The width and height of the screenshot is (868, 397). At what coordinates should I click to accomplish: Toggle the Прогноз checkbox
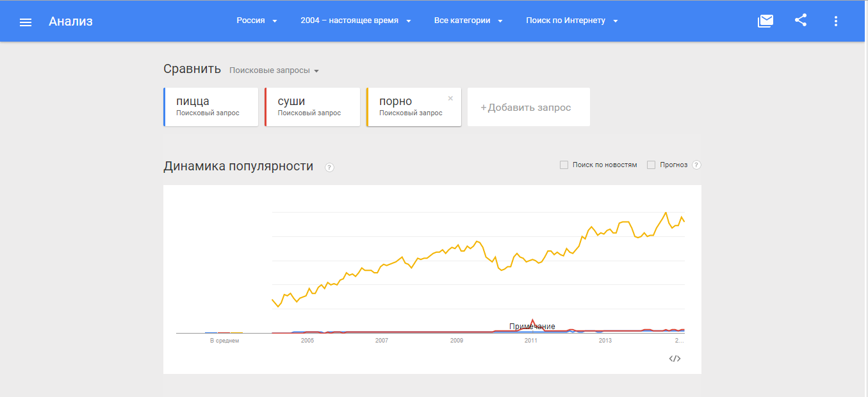click(651, 165)
